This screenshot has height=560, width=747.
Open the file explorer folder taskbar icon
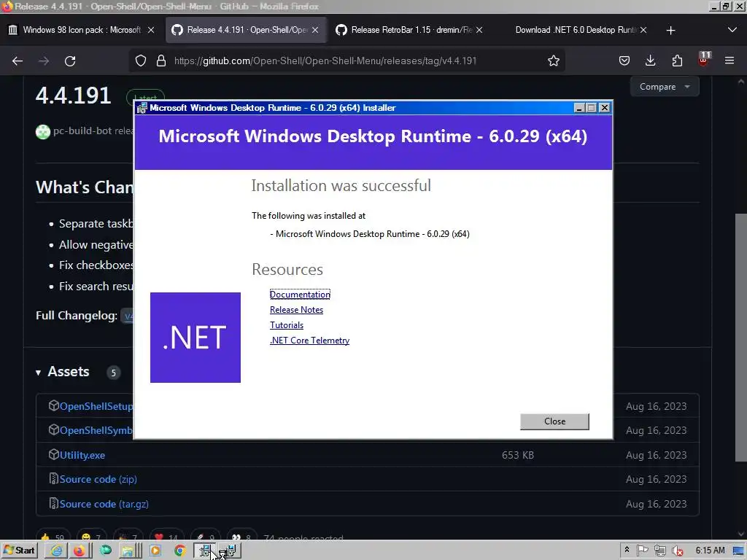[x=128, y=551]
